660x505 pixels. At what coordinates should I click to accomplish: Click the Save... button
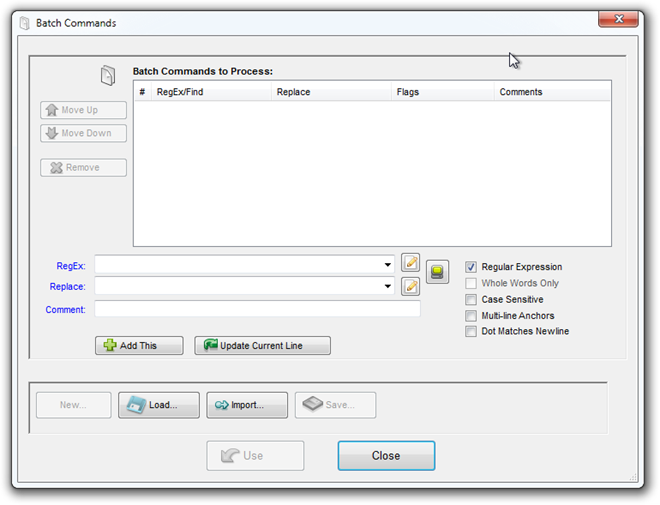[335, 405]
